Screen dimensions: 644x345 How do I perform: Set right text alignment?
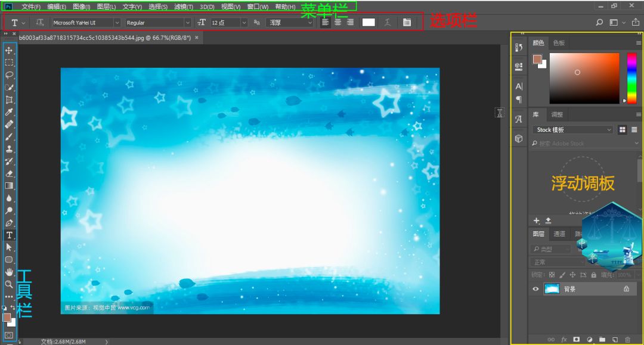350,22
